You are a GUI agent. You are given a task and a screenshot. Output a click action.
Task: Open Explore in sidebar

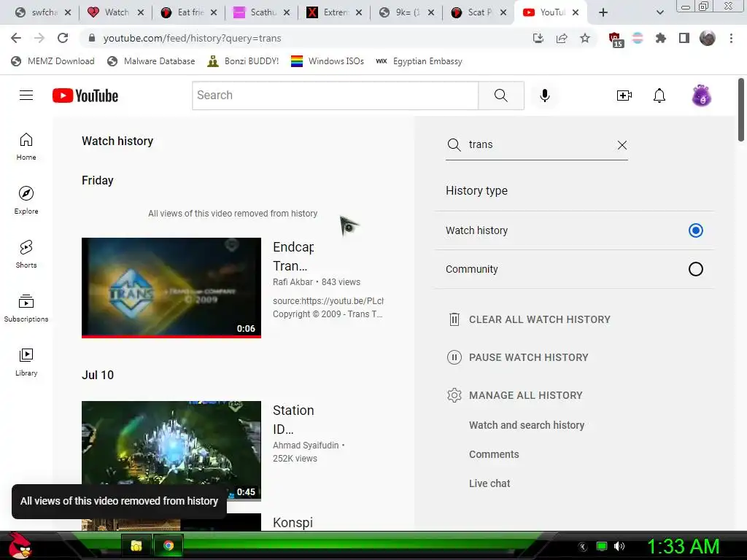click(x=26, y=201)
